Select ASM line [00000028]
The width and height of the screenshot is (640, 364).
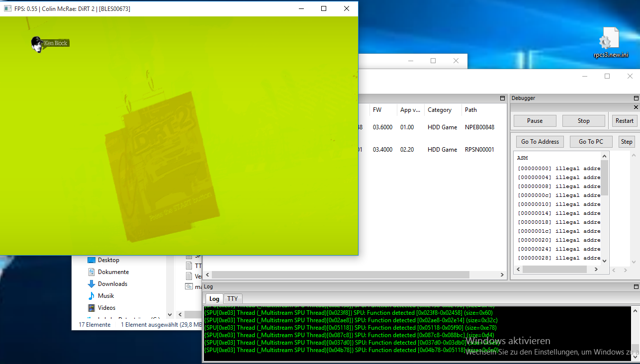point(559,258)
